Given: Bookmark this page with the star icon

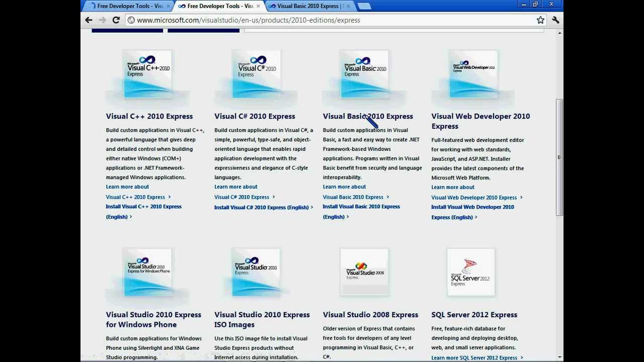Looking at the screenshot, I should (540, 20).
